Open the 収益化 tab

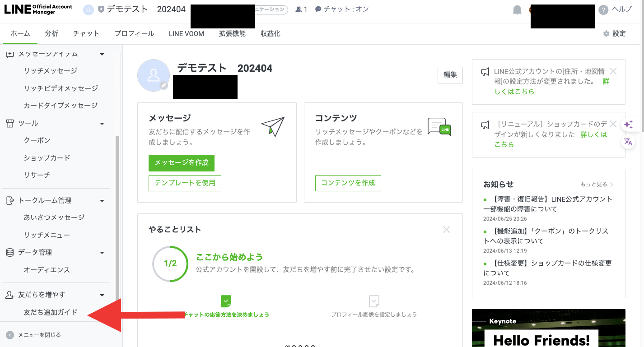[270, 34]
